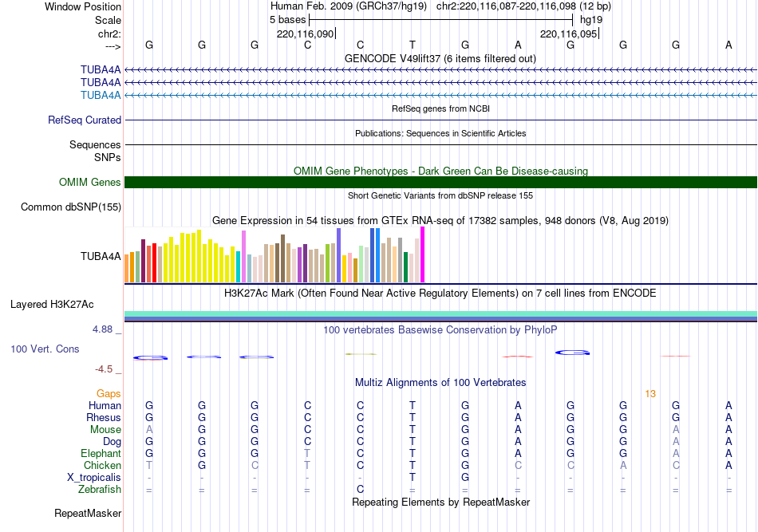Click the OMIM Gene Phenotypes green title
This screenshot has height=532, width=758.
tap(441, 171)
